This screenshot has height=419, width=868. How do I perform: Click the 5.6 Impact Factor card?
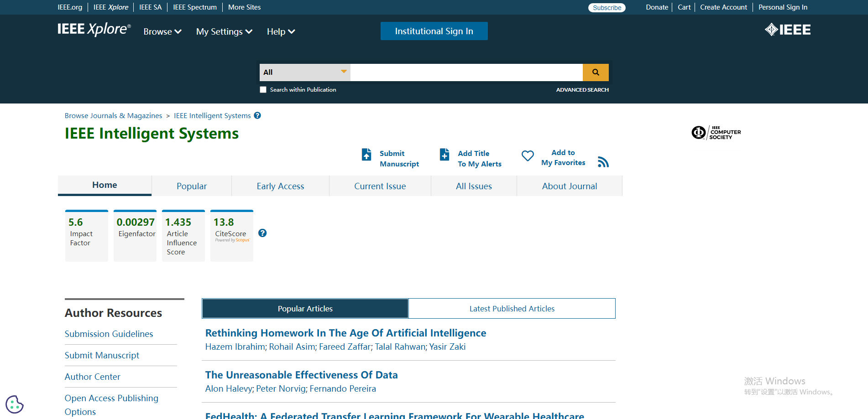point(87,236)
